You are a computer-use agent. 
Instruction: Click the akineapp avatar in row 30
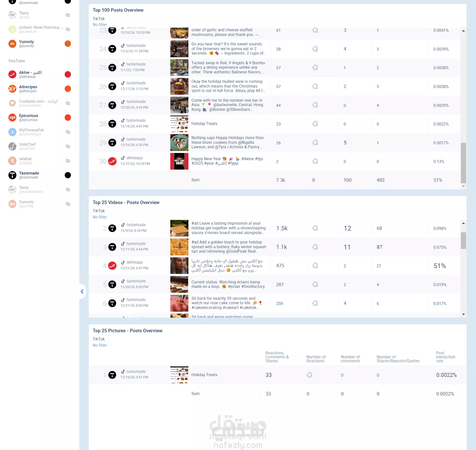112,161
